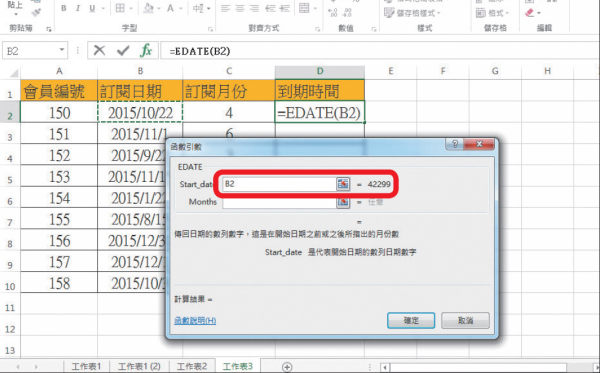Expand the Font Color dropdown arrow
The height and width of the screenshot is (373, 600).
[x=180, y=8]
